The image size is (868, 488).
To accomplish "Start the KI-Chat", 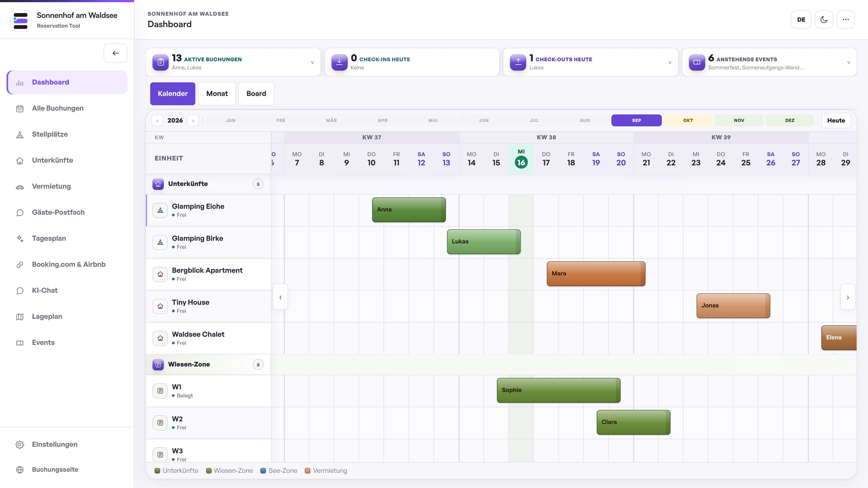I will (67, 290).
